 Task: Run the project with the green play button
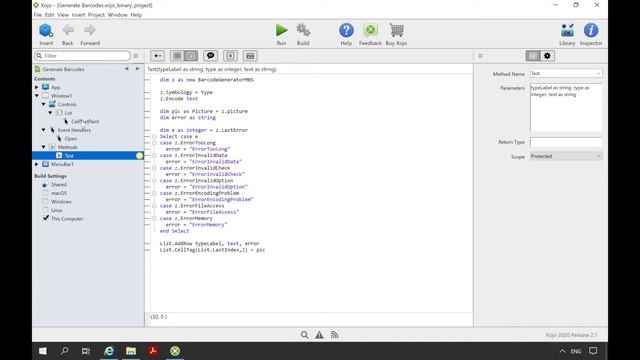[x=281, y=30]
